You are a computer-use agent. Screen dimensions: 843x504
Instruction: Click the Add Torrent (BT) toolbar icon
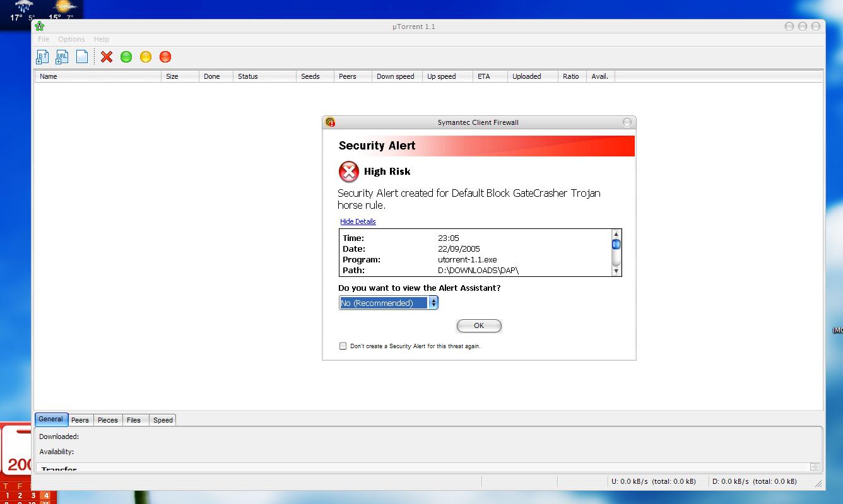point(42,57)
